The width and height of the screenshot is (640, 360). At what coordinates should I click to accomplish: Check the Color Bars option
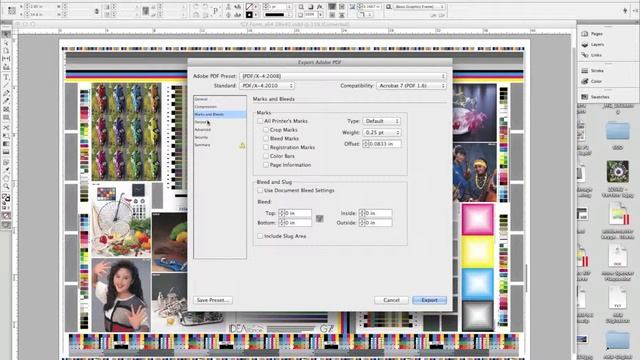pyautogui.click(x=266, y=156)
